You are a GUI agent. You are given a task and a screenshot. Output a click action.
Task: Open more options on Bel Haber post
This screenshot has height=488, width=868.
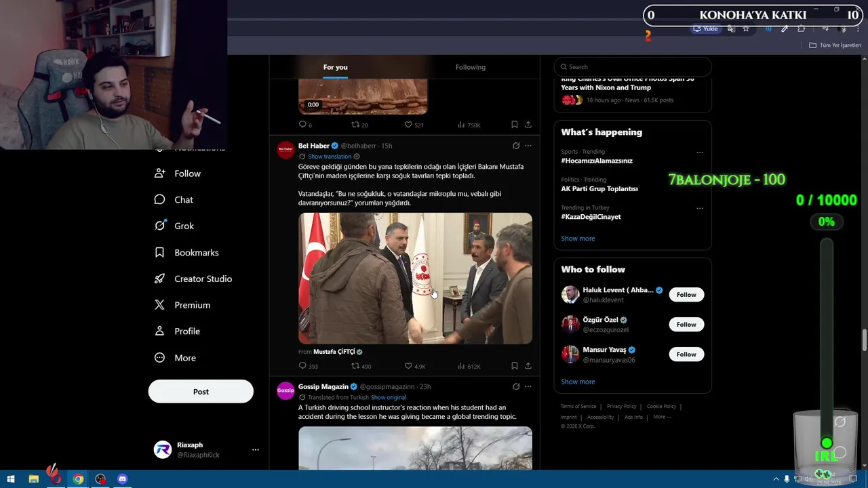[528, 146]
